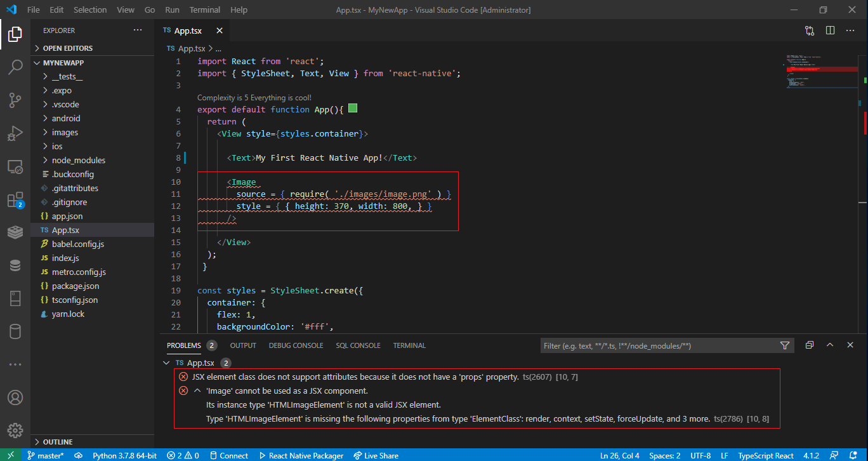Collapse the App.tsx problems group

pos(167,363)
